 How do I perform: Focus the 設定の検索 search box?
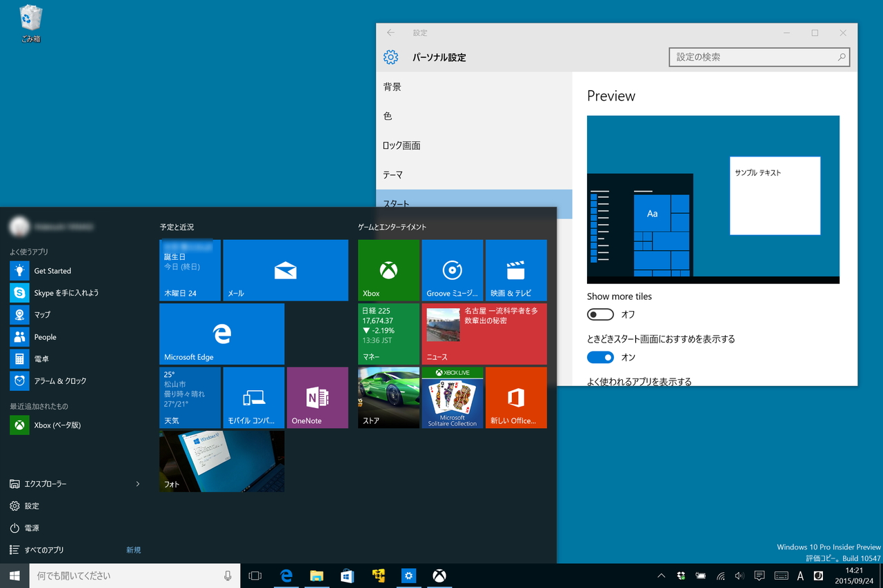point(760,57)
